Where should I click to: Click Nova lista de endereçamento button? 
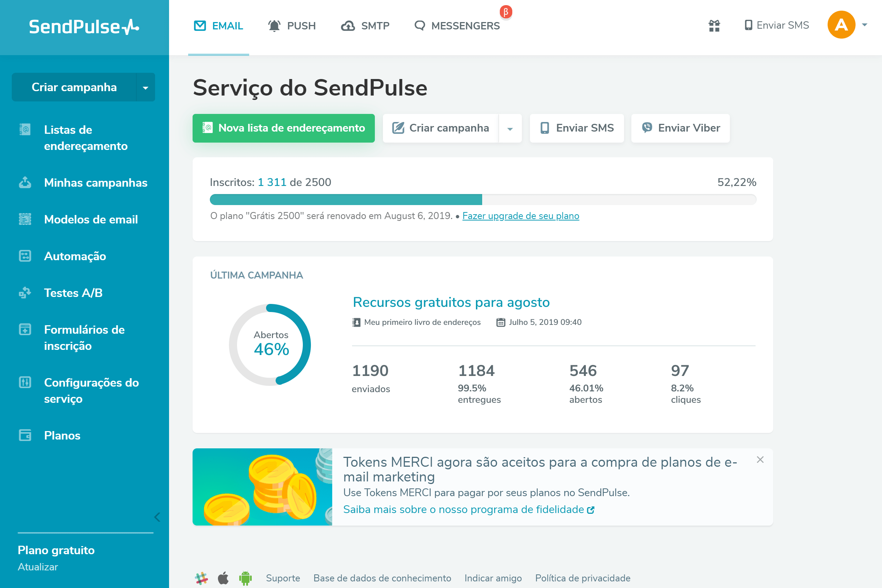[x=283, y=128]
